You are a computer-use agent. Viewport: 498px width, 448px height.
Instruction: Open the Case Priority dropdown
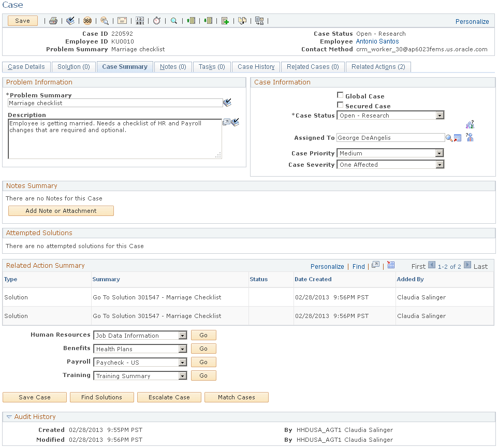coord(439,153)
